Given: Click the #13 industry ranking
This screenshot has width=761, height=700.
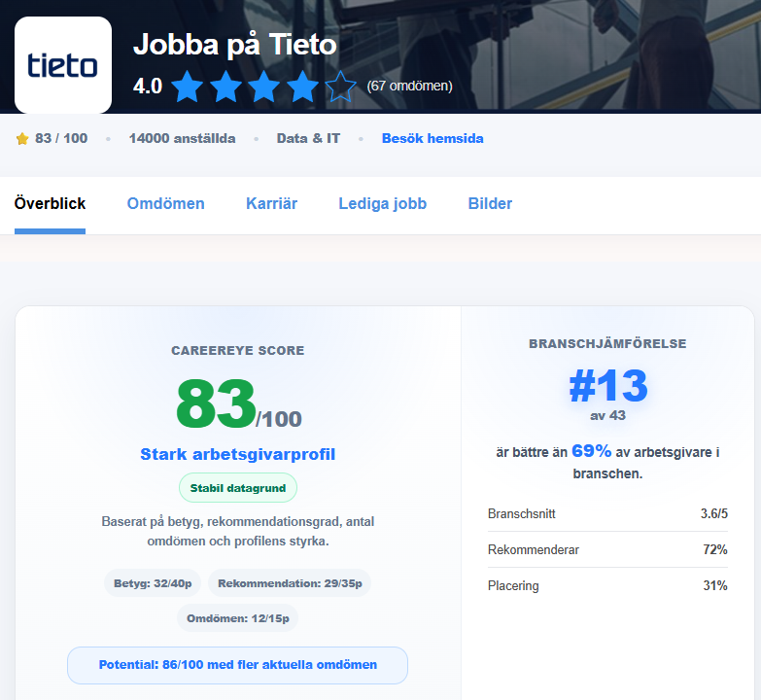Looking at the screenshot, I should click(x=608, y=385).
